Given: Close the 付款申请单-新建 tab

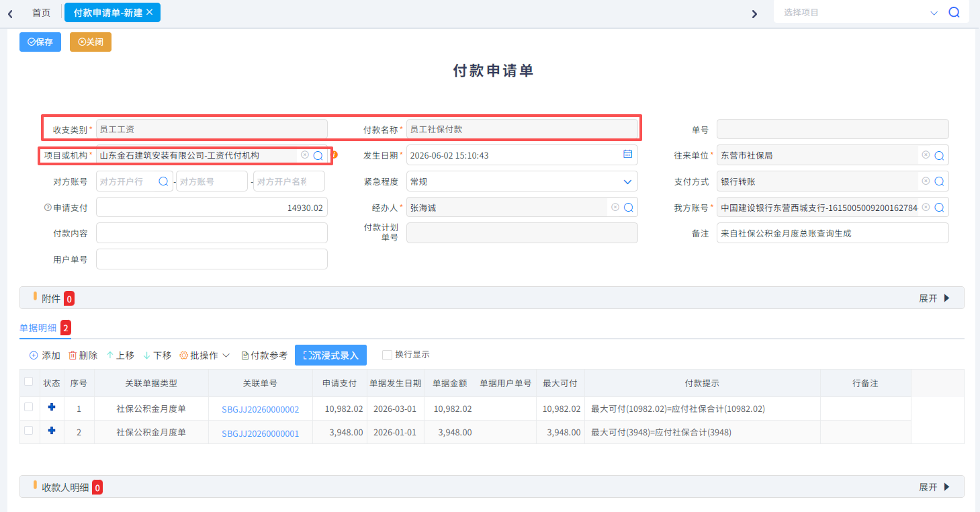Looking at the screenshot, I should (x=149, y=12).
